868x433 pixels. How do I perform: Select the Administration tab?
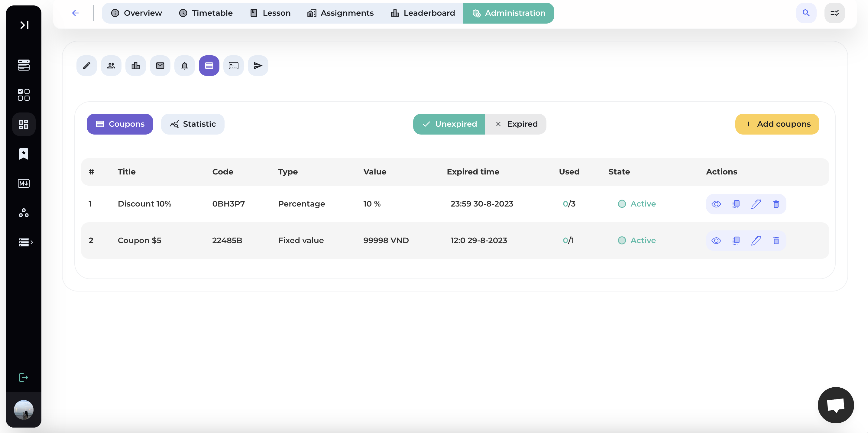(508, 13)
